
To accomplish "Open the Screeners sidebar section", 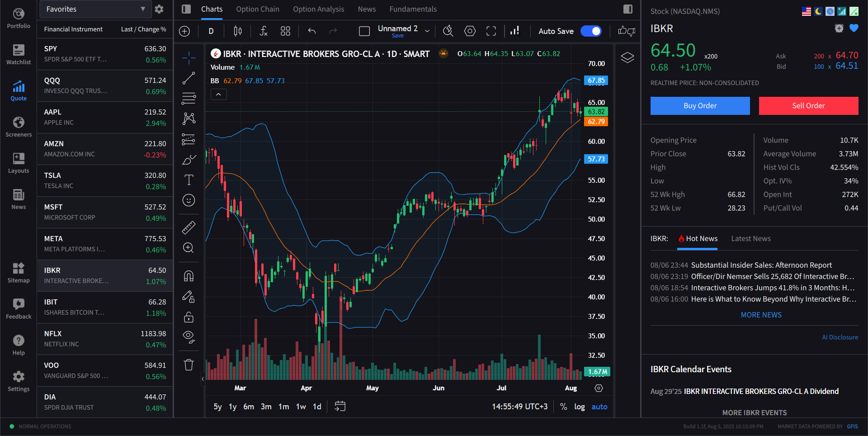I will click(19, 127).
